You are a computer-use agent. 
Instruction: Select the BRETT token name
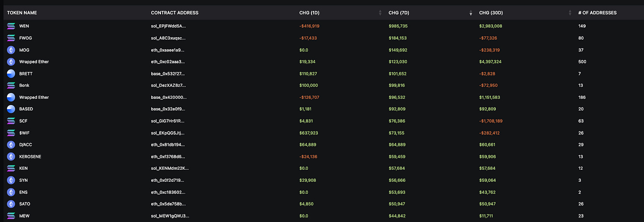tap(26, 74)
